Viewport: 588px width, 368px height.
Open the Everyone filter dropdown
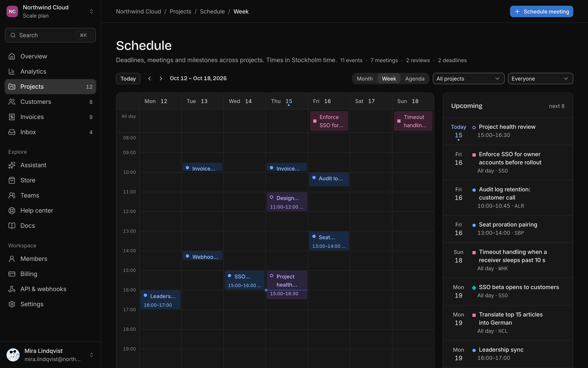click(540, 79)
